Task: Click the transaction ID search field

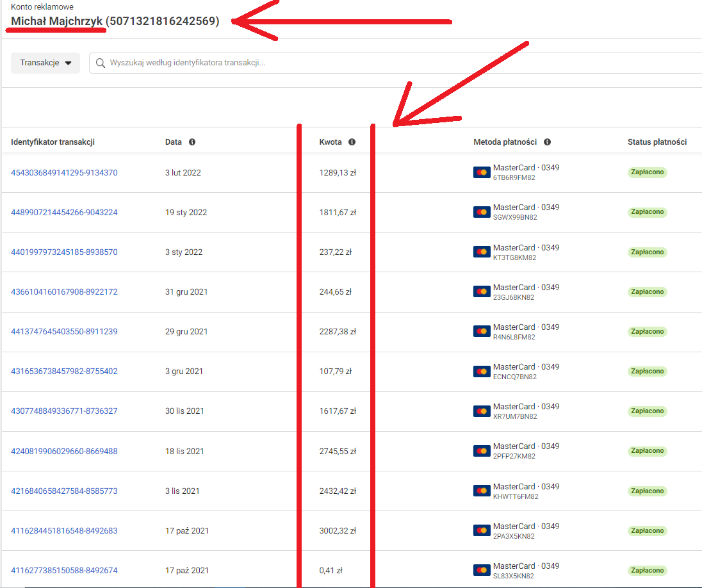Action: tap(396, 63)
